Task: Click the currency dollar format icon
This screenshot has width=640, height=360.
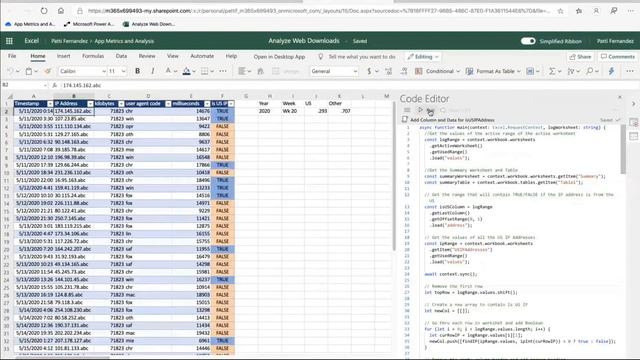Action: [x=369, y=71]
